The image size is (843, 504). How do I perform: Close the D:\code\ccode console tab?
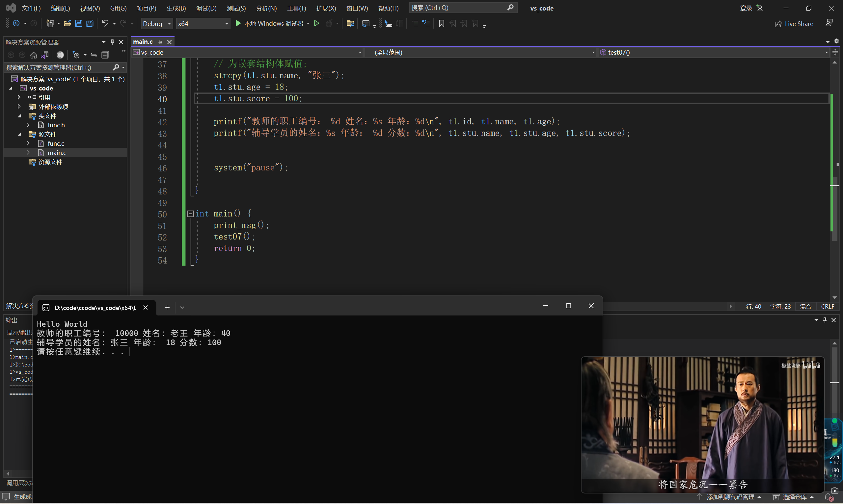click(146, 307)
